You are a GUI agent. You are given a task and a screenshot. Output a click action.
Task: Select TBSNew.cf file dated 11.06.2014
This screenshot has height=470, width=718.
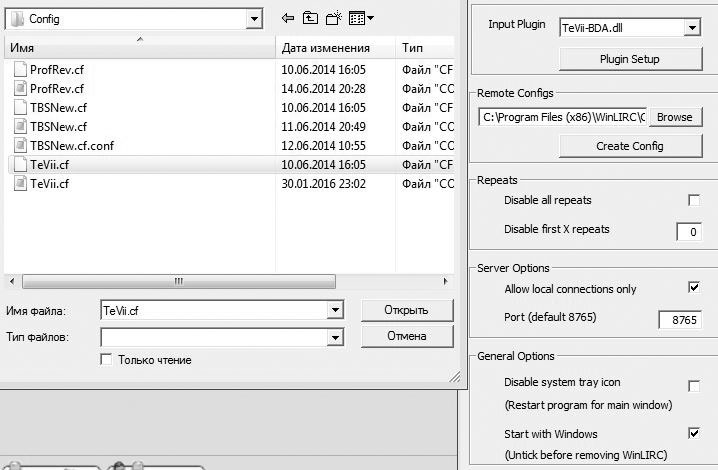58,127
